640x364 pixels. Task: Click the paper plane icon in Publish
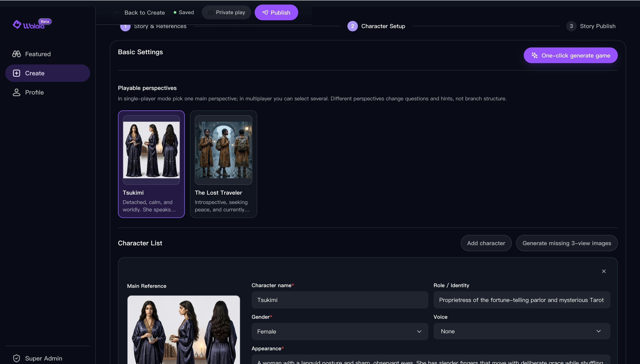click(x=265, y=12)
